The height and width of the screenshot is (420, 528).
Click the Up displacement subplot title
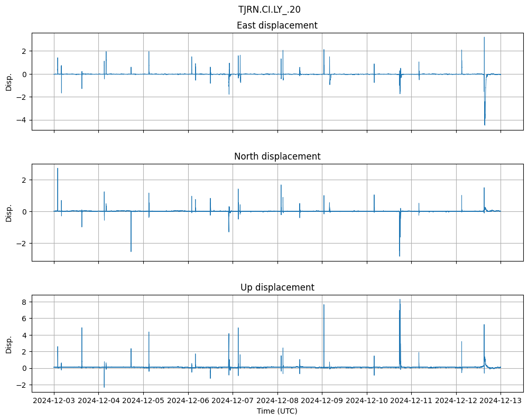pyautogui.click(x=277, y=287)
